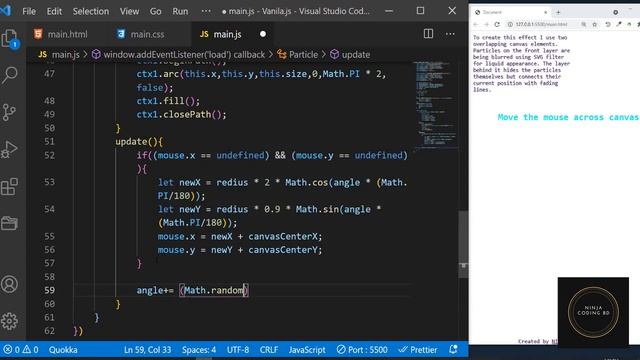Image resolution: width=640 pixels, height=360 pixels.
Task: Open the Accounts menu icon
Action: [10, 284]
